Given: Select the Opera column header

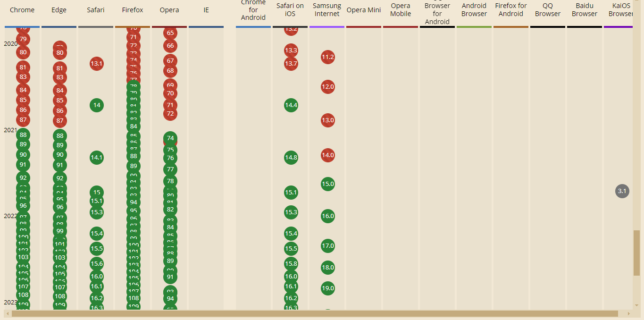Looking at the screenshot, I should (x=169, y=10).
